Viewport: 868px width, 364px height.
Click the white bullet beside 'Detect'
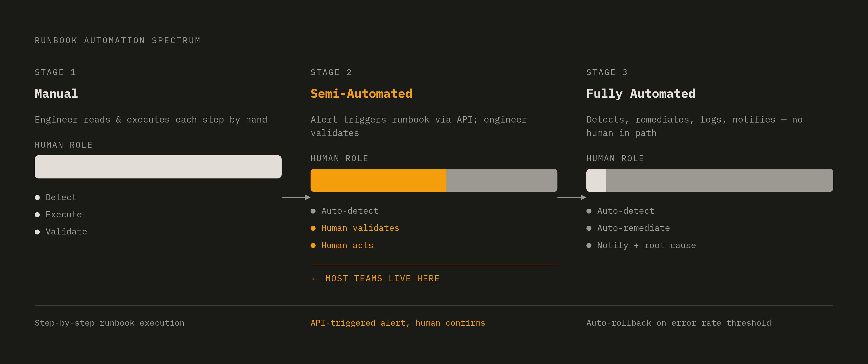coord(37,198)
